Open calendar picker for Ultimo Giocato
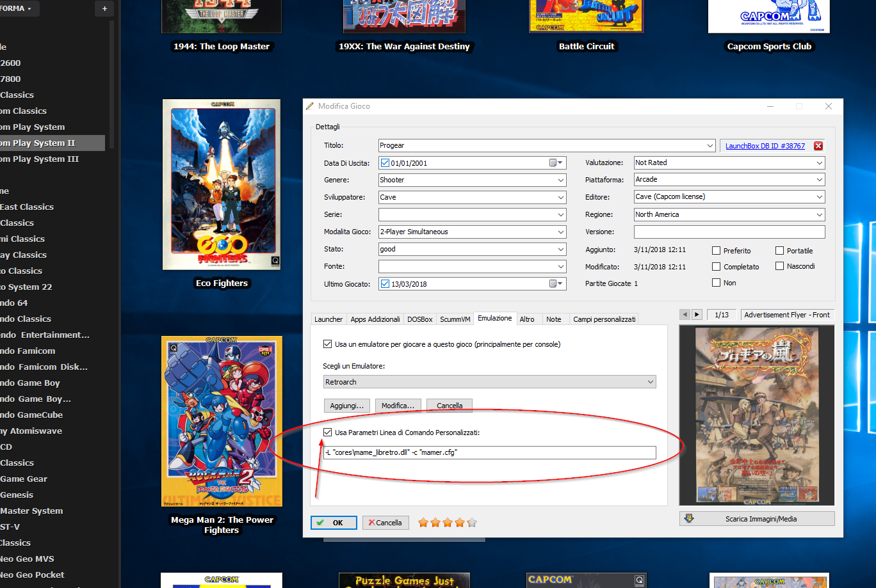This screenshot has height=588, width=876. click(556, 284)
